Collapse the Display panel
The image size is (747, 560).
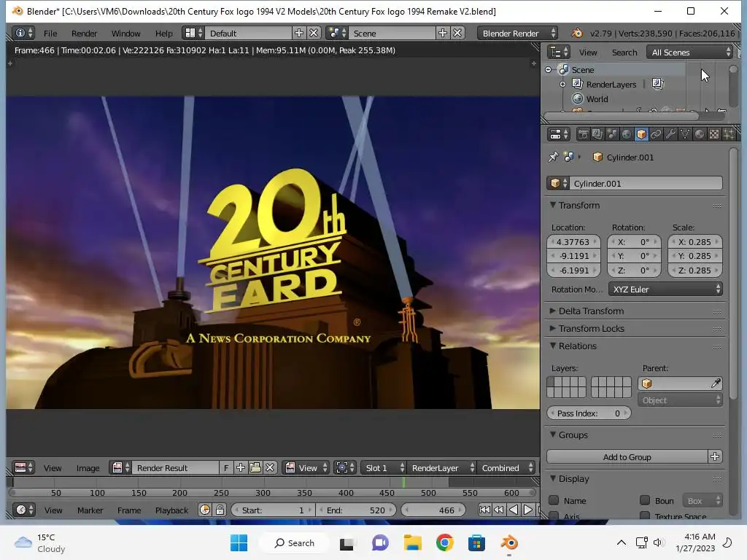553,478
